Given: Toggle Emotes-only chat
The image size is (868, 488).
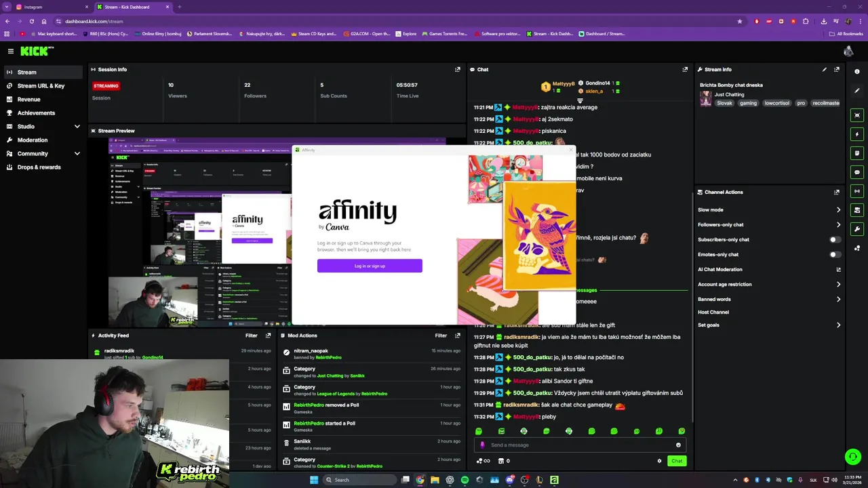Looking at the screenshot, I should pyautogui.click(x=835, y=254).
